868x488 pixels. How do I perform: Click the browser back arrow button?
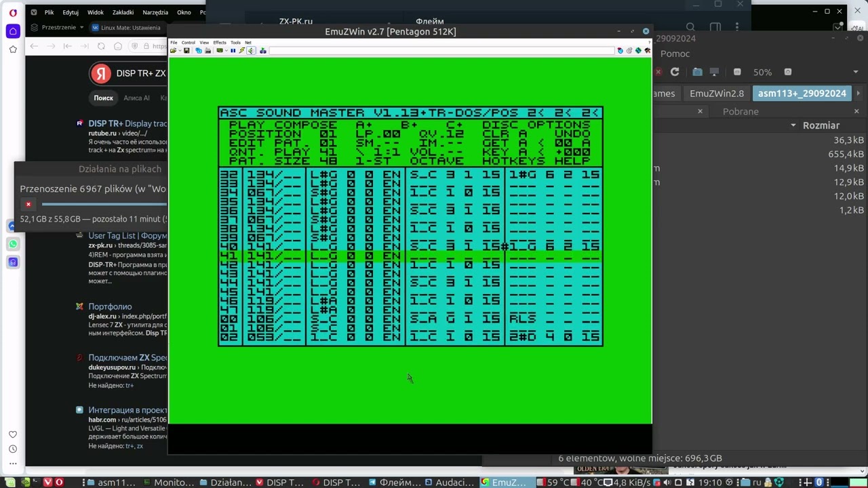click(34, 46)
